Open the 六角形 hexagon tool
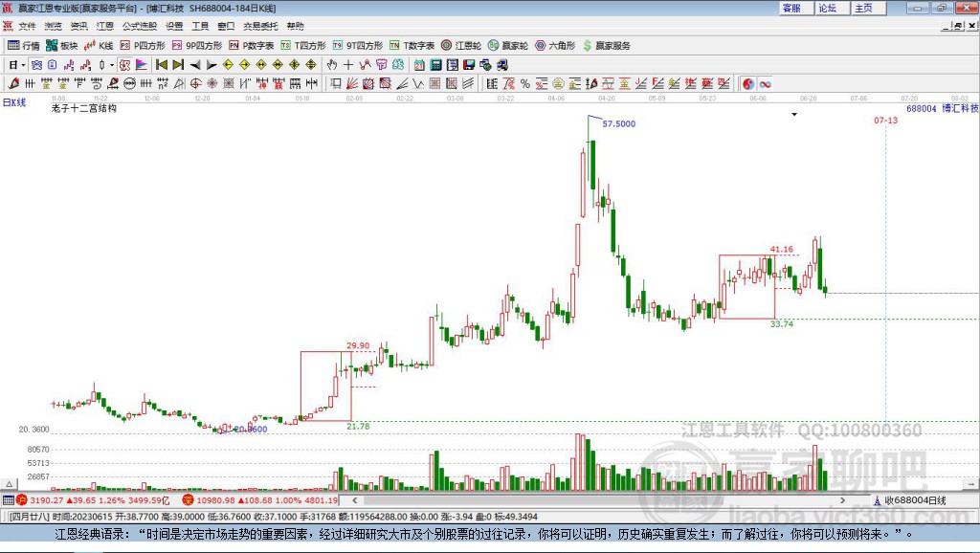The height and width of the screenshot is (553, 980). tap(555, 46)
